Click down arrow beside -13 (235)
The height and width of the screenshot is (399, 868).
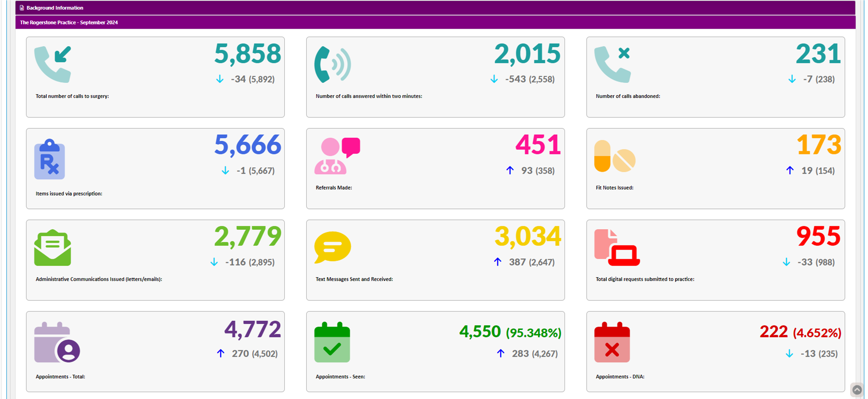click(x=789, y=353)
